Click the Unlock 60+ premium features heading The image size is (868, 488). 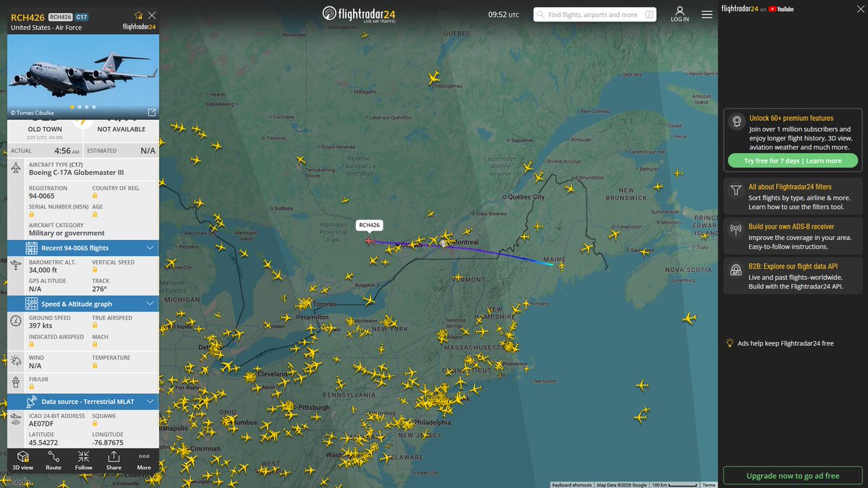791,118
